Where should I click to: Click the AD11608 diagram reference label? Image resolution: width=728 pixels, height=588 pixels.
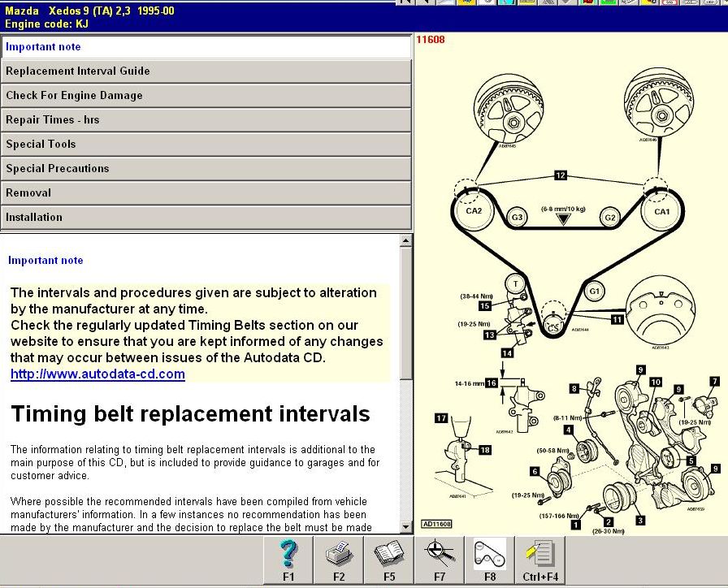point(436,524)
